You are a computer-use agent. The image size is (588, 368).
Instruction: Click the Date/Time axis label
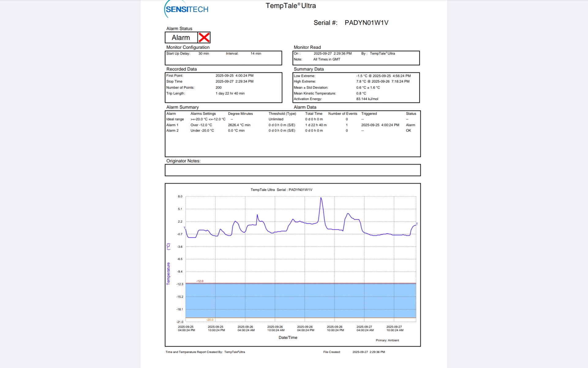[288, 337]
